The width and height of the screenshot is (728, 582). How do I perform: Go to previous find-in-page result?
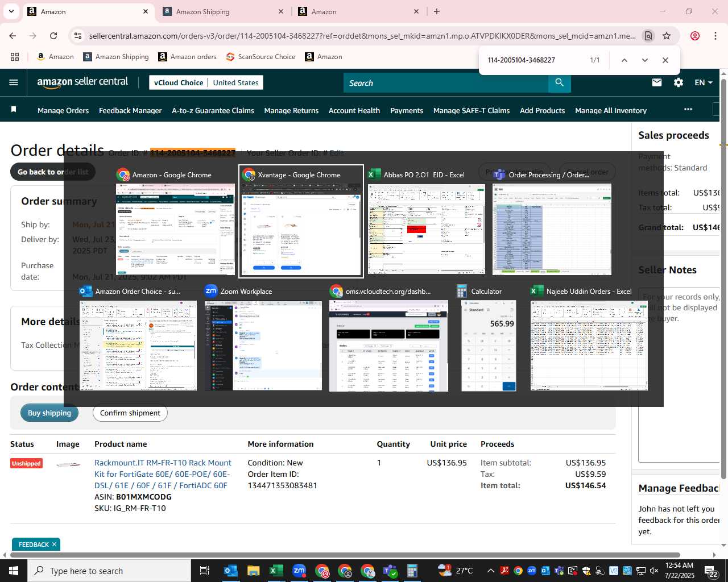[624, 60]
